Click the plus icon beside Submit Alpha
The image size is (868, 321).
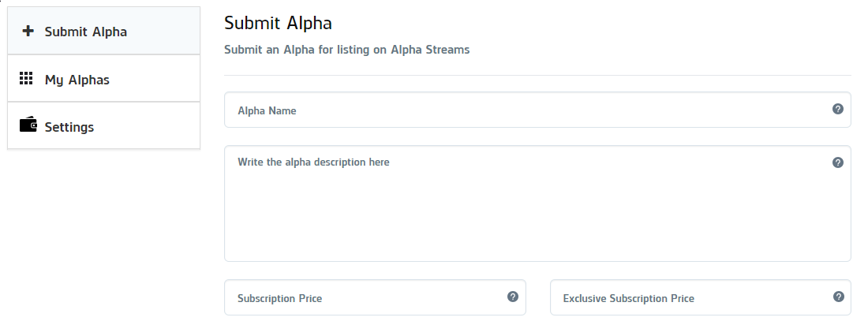28,31
